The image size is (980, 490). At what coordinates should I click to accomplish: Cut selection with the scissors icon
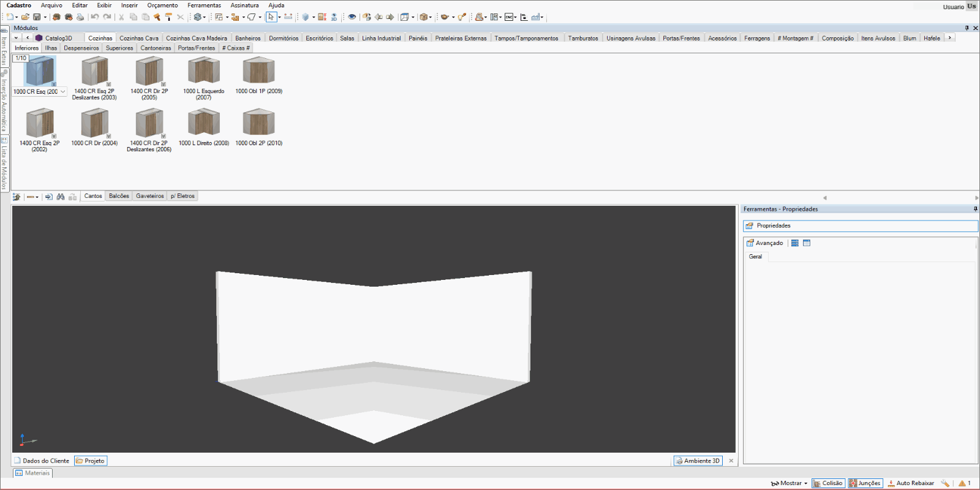[x=121, y=17]
